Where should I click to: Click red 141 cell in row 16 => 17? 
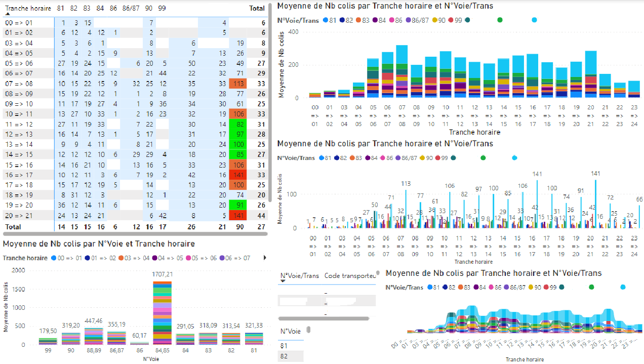(237, 175)
